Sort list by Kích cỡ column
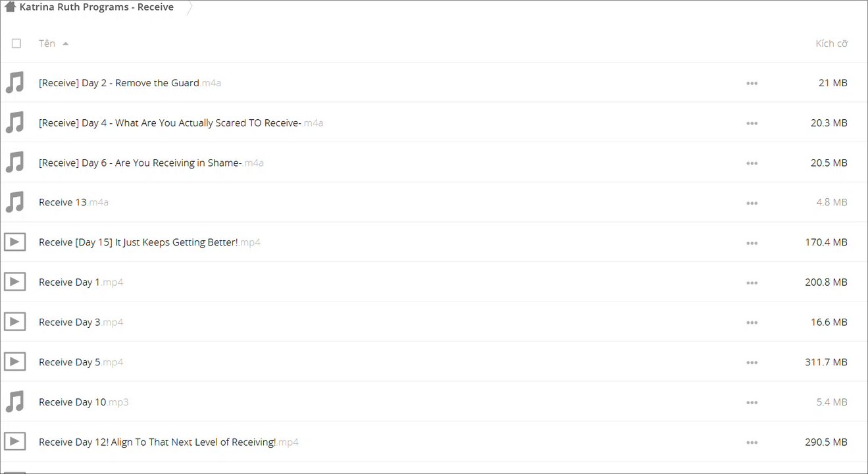868x474 pixels. click(831, 43)
